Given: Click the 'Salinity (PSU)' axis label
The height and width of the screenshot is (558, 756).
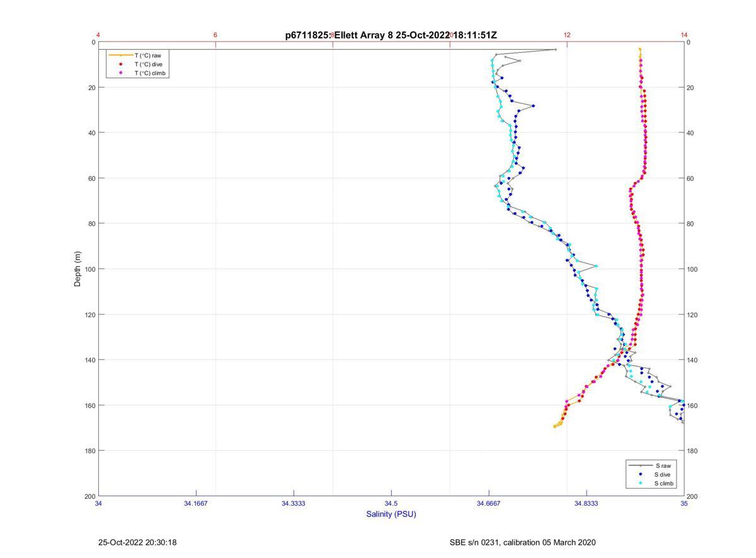Looking at the screenshot, I should (x=391, y=514).
